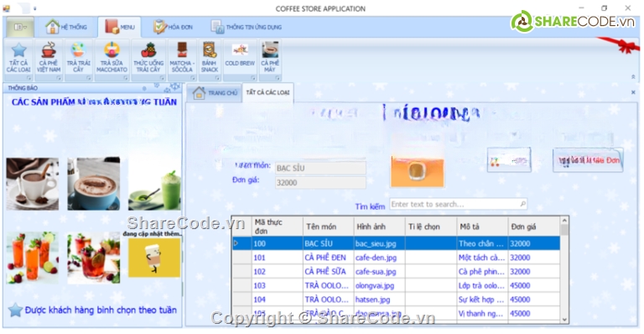This screenshot has height=334, width=644.
Task: Click Mã thực đơn cell 102
Action: [278, 272]
